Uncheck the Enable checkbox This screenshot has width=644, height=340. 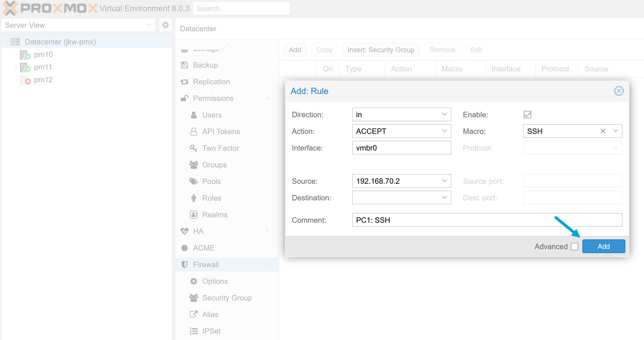tap(527, 115)
